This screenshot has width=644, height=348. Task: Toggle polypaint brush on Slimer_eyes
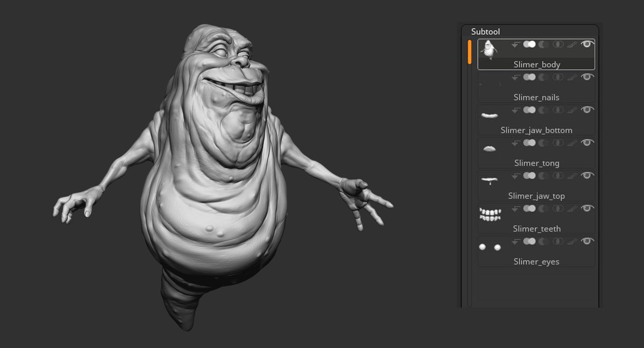pos(572,241)
